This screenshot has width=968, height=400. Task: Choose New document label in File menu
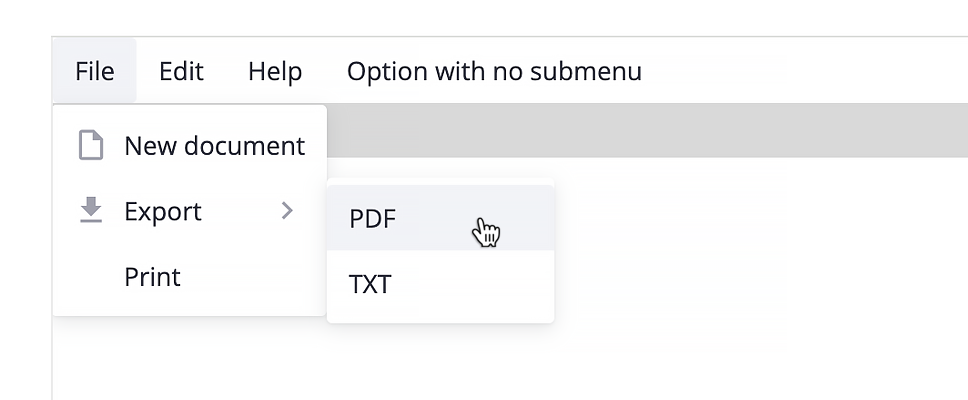214,146
